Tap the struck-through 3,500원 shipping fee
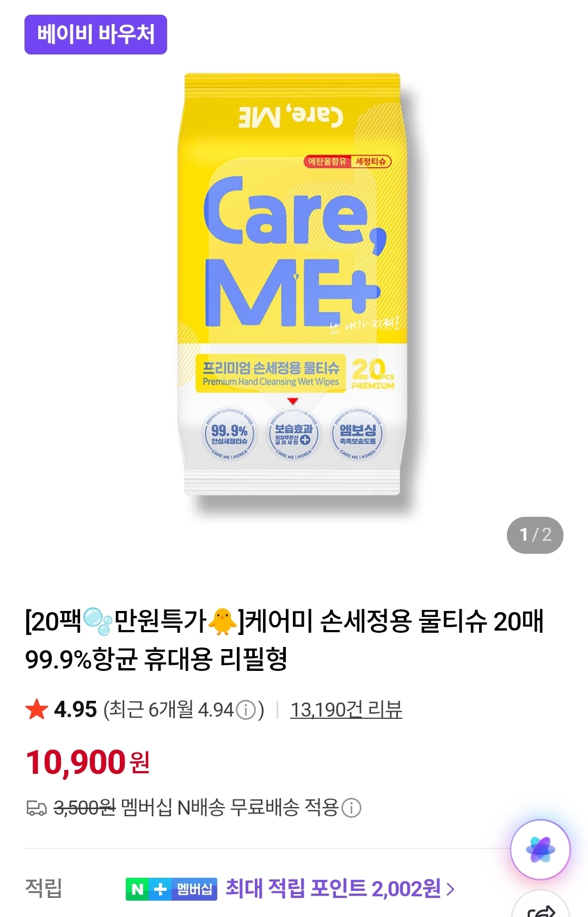 point(84,808)
